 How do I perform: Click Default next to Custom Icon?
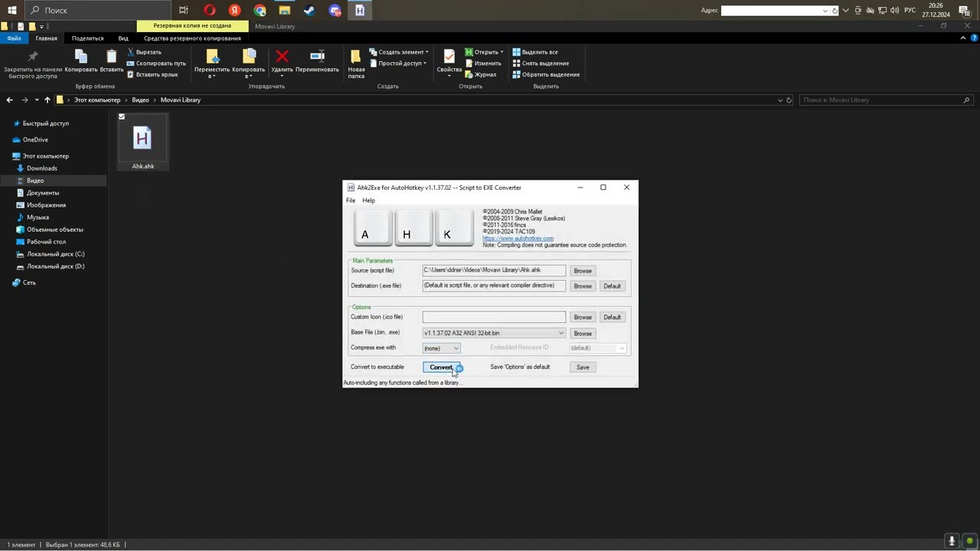click(612, 317)
